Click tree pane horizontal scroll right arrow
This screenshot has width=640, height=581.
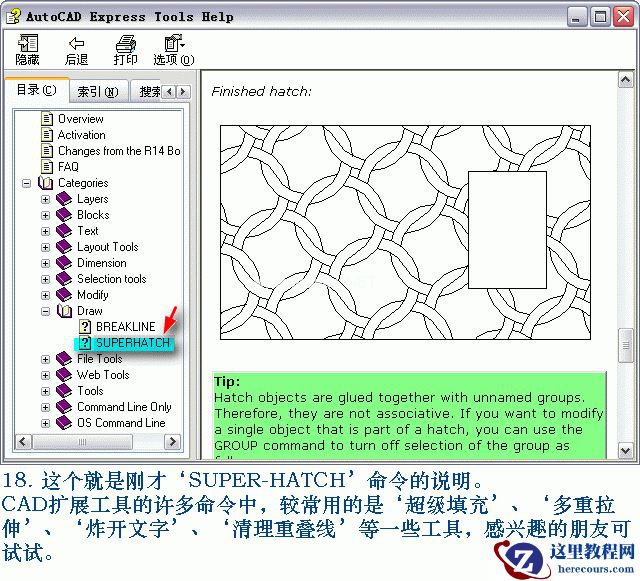[173, 442]
